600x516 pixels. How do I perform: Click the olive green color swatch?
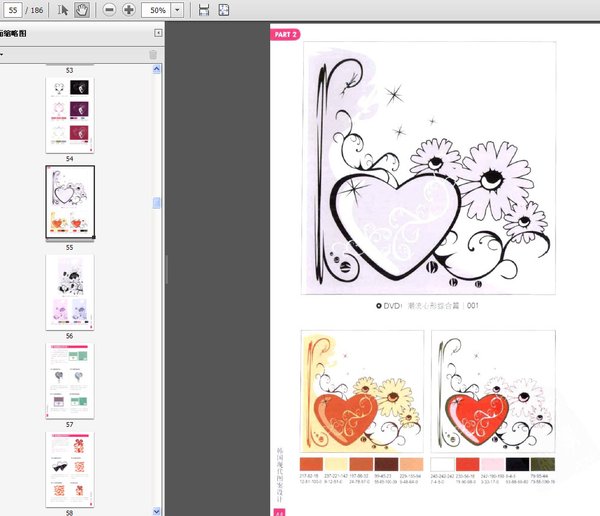click(543, 464)
